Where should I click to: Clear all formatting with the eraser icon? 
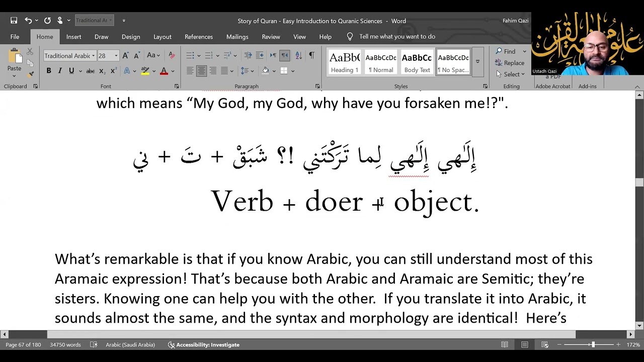click(172, 56)
